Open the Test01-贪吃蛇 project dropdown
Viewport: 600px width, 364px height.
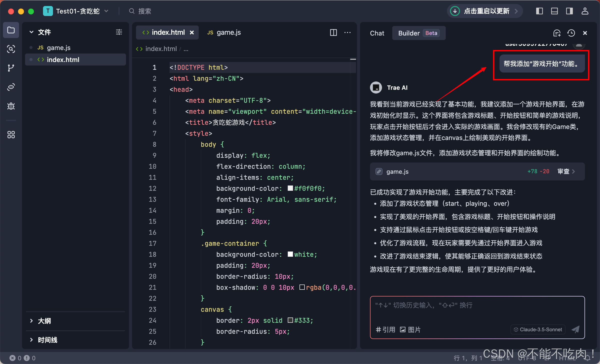77,11
